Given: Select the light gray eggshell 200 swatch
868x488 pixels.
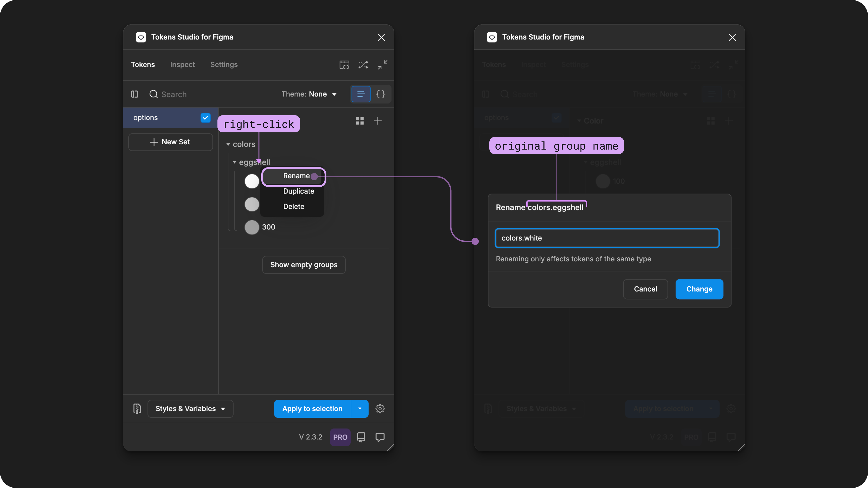Looking at the screenshot, I should point(252,204).
